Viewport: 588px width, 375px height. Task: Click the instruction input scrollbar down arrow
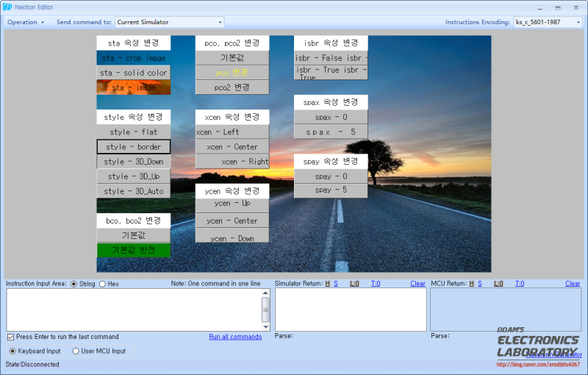265,327
